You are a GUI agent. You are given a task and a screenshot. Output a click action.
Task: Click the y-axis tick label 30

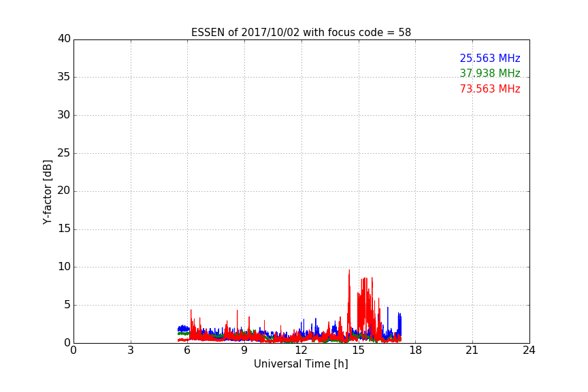64,115
